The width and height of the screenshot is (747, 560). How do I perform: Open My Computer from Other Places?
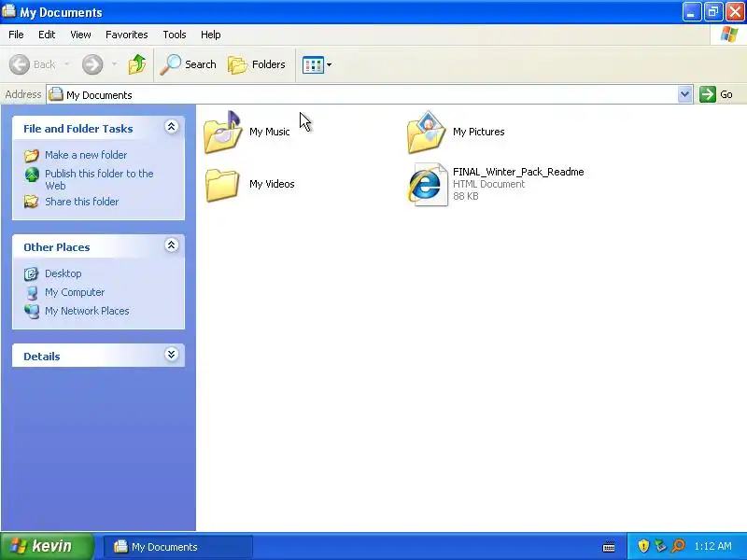coord(75,292)
